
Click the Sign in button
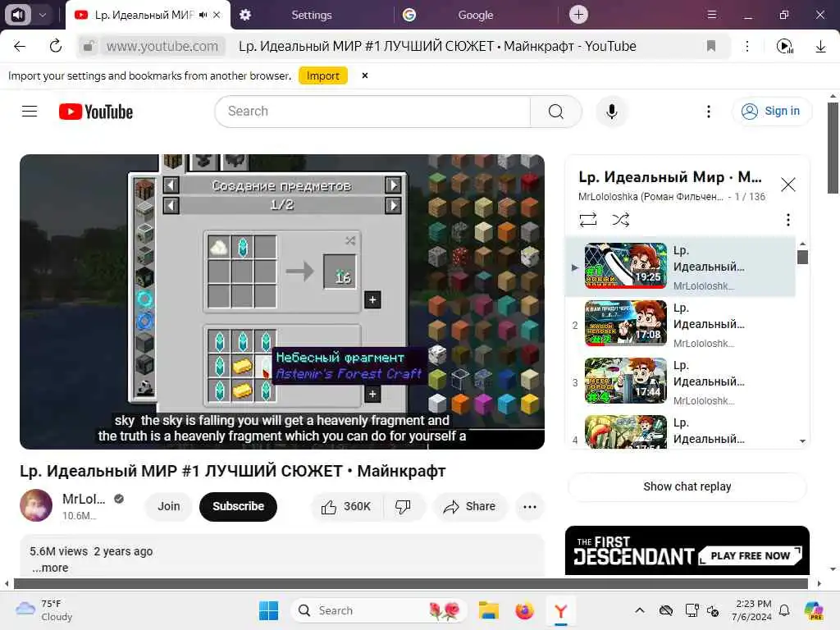(x=771, y=111)
